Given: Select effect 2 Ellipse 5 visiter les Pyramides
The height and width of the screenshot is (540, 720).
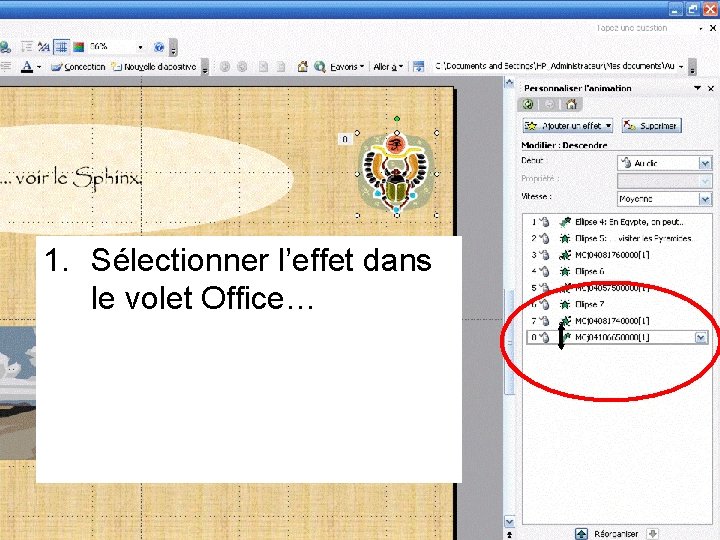Looking at the screenshot, I should (618, 239).
